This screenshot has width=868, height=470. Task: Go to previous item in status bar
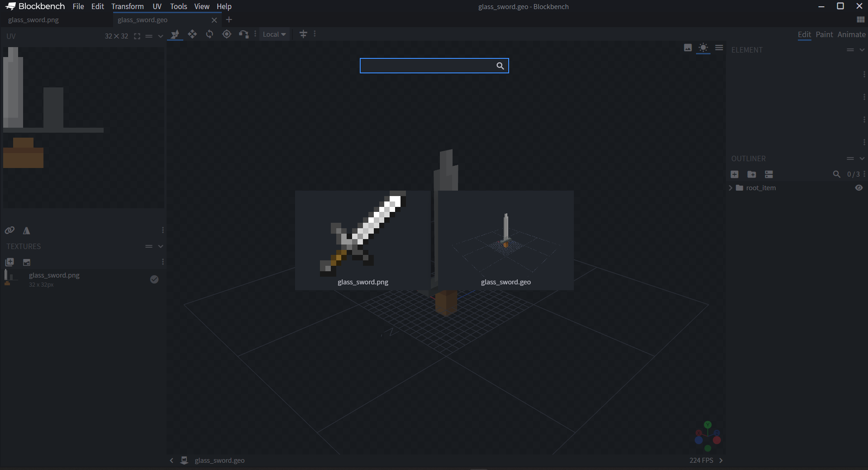click(x=172, y=460)
